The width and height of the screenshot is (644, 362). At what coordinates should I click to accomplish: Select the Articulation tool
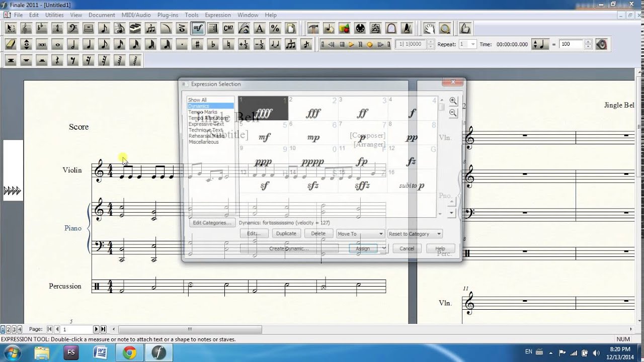(182, 28)
